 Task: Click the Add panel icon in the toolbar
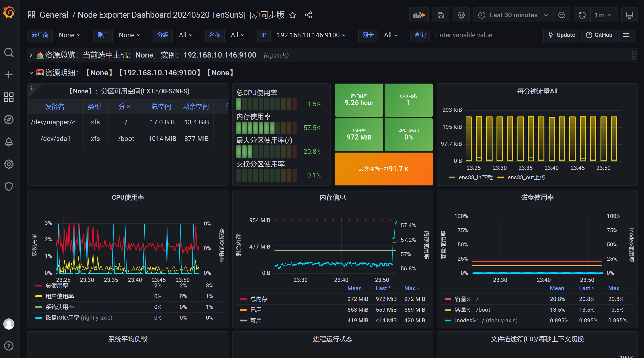pyautogui.click(x=419, y=15)
